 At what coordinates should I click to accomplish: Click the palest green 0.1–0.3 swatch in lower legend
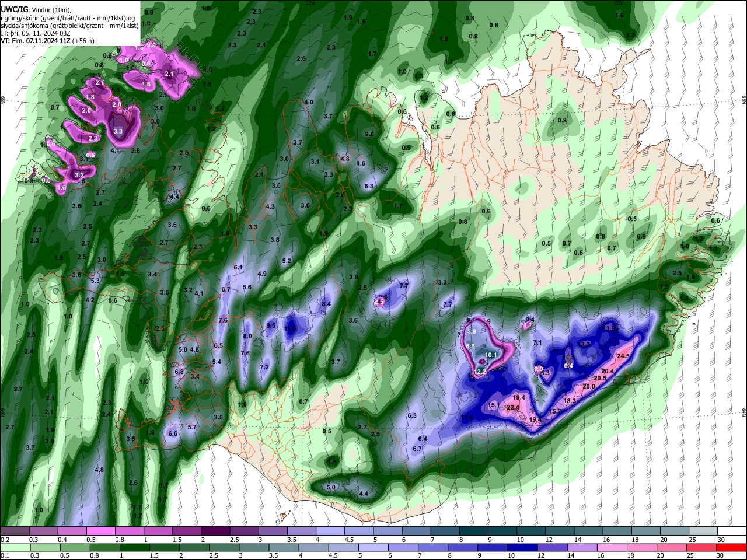[x=15, y=547]
